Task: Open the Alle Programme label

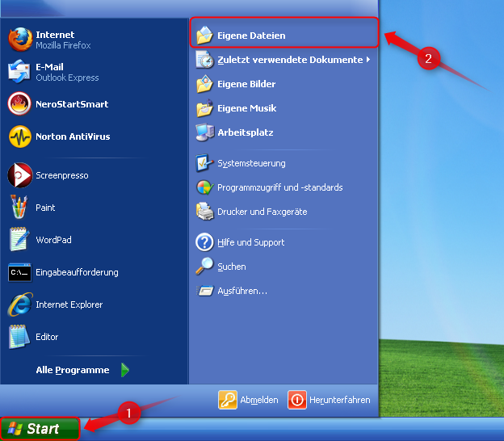Action: coord(73,370)
